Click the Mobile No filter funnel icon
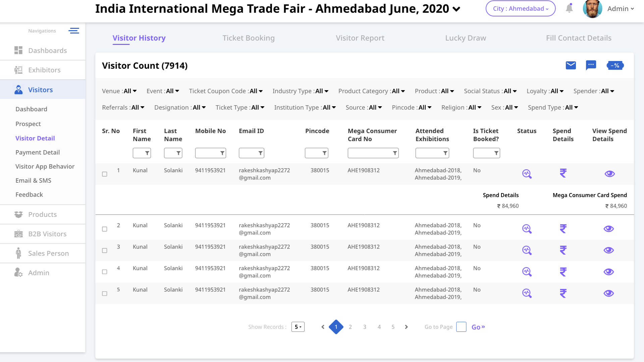644x362 pixels. coord(222,153)
